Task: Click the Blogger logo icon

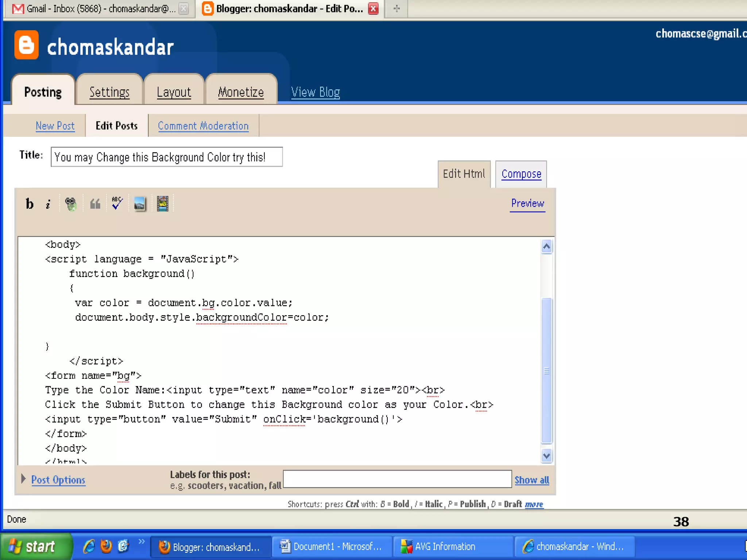Action: click(26, 45)
